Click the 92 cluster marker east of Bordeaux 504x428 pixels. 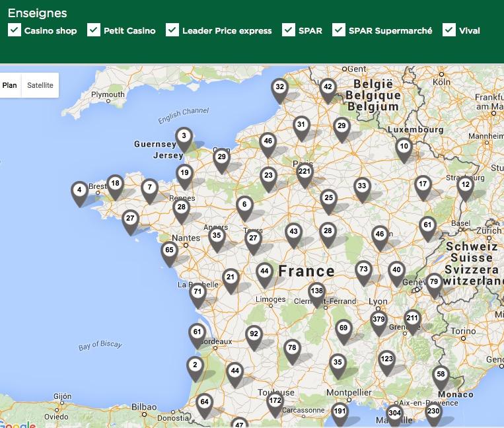(254, 338)
